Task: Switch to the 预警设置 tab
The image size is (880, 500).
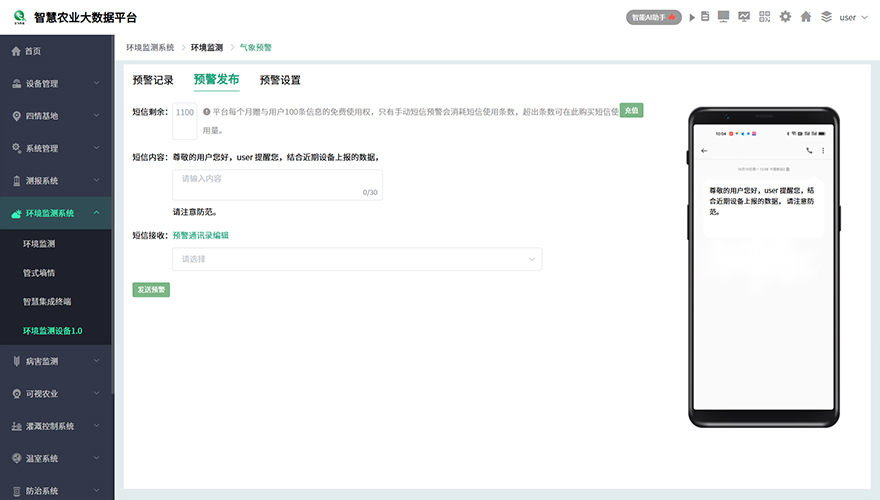Action: pyautogui.click(x=280, y=80)
